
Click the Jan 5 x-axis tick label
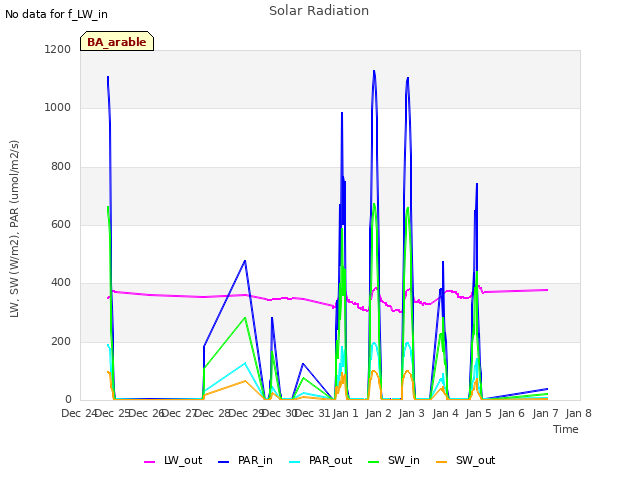478,413
